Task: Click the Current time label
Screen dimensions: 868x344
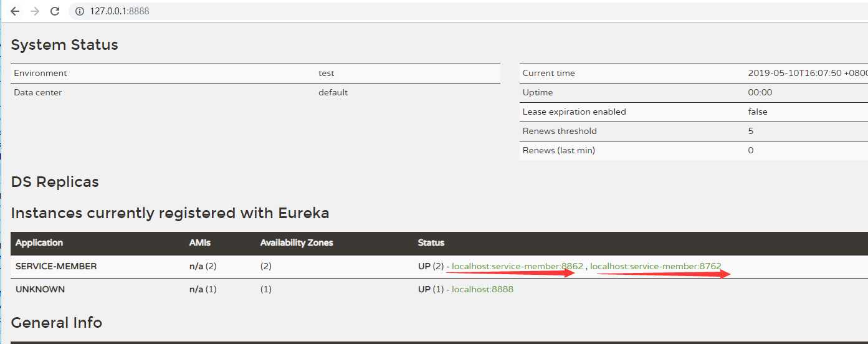Action: point(549,73)
